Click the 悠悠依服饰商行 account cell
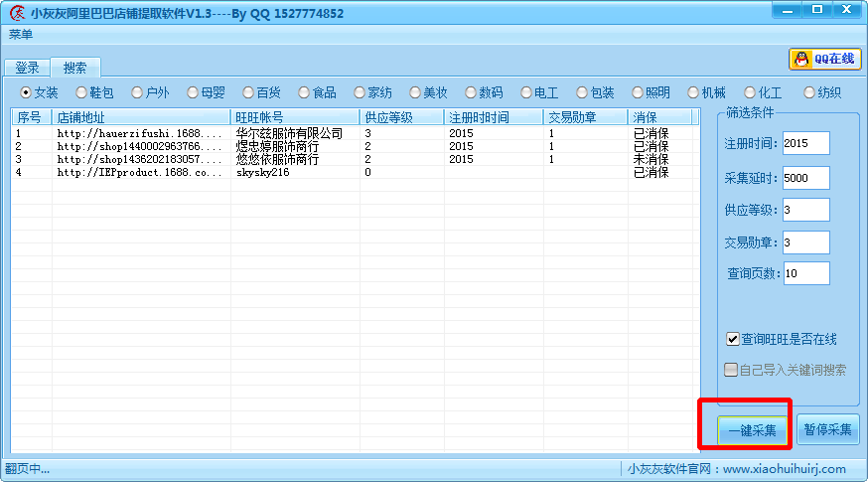868x482 pixels. pos(277,160)
